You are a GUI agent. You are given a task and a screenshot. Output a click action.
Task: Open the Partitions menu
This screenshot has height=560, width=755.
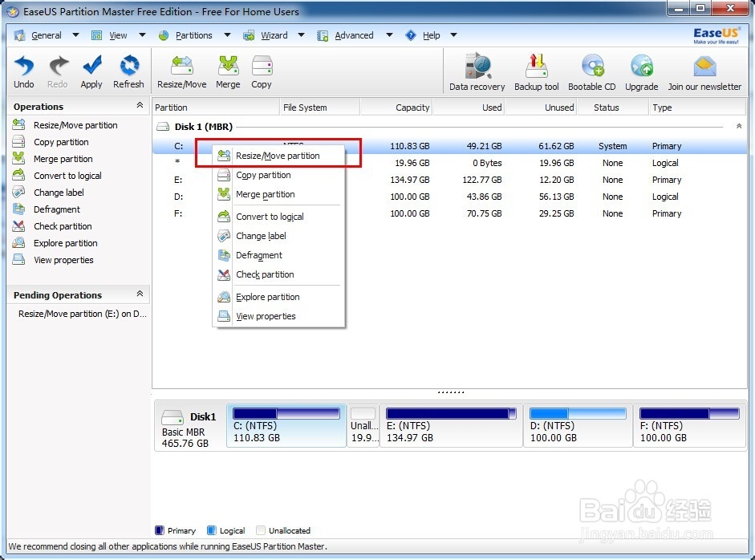[193, 35]
